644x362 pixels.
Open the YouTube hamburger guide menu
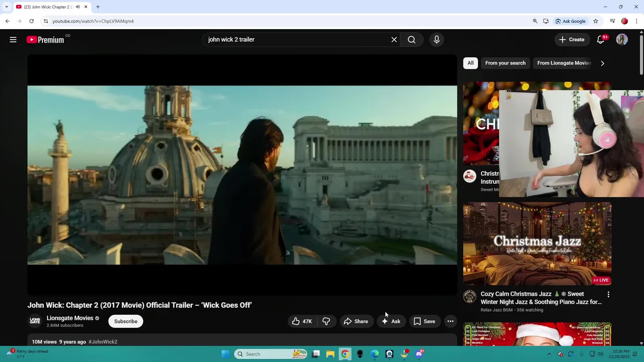[13, 40]
